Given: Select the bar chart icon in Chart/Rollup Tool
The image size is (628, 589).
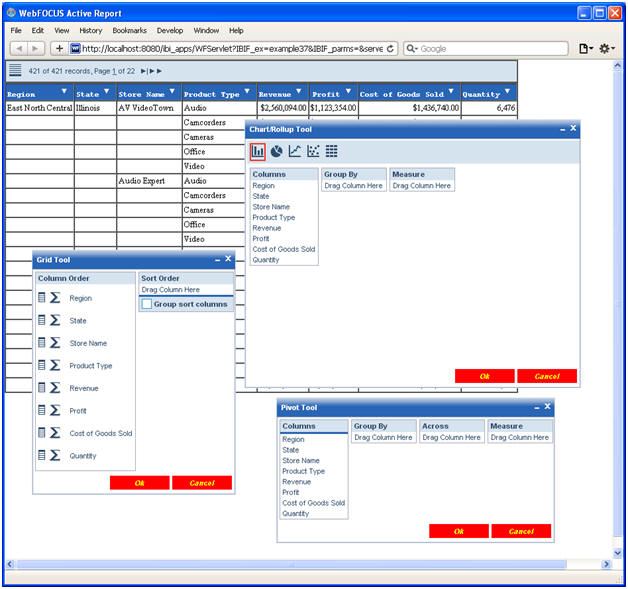Looking at the screenshot, I should (258, 151).
